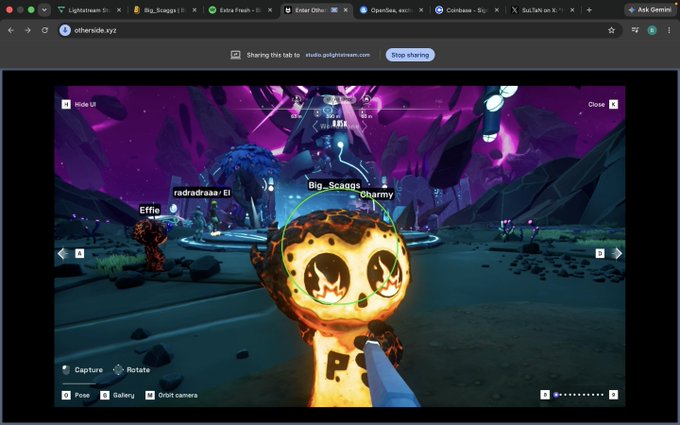Click the Rotate control icon
The height and width of the screenshot is (425, 680).
coord(118,370)
